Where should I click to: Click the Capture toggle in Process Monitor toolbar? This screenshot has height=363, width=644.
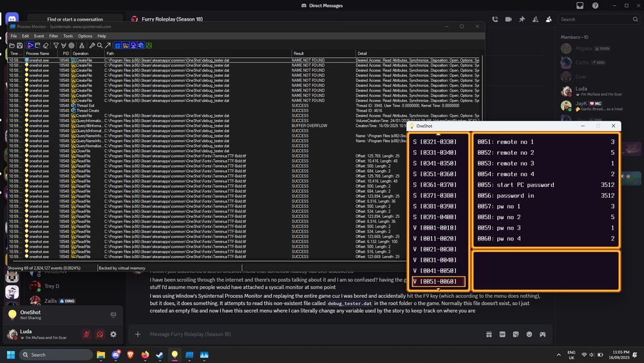[30, 45]
